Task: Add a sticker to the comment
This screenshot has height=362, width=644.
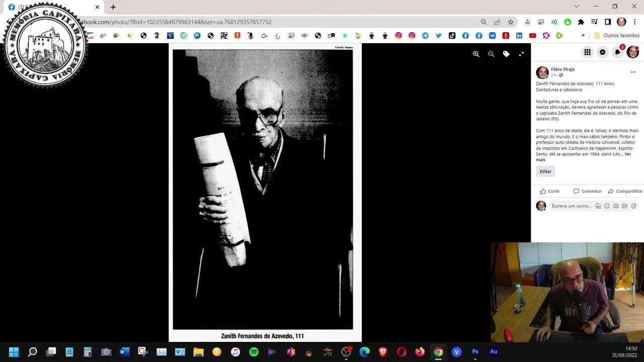Action: pos(634,206)
